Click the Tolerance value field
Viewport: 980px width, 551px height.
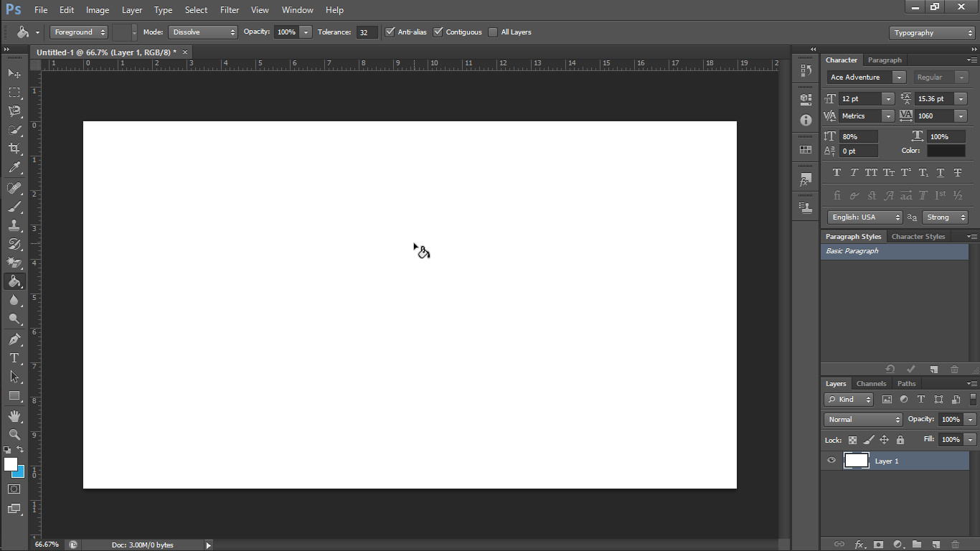[x=367, y=32]
